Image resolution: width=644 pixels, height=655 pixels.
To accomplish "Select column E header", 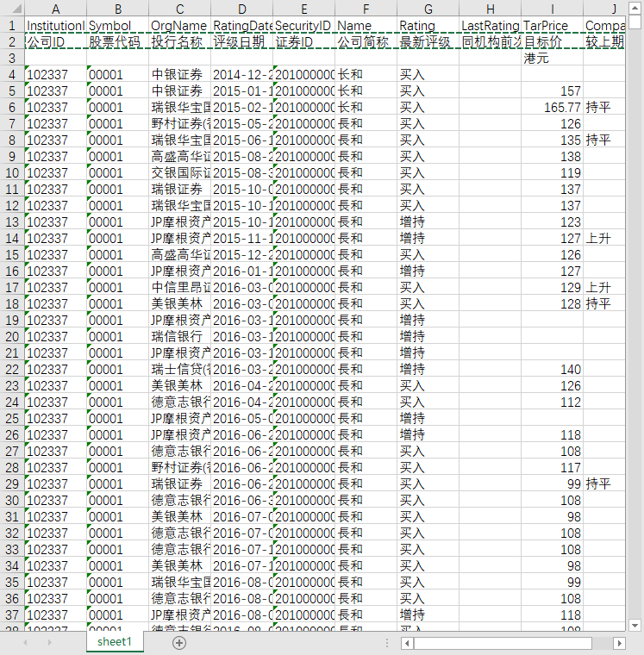I will [x=303, y=9].
